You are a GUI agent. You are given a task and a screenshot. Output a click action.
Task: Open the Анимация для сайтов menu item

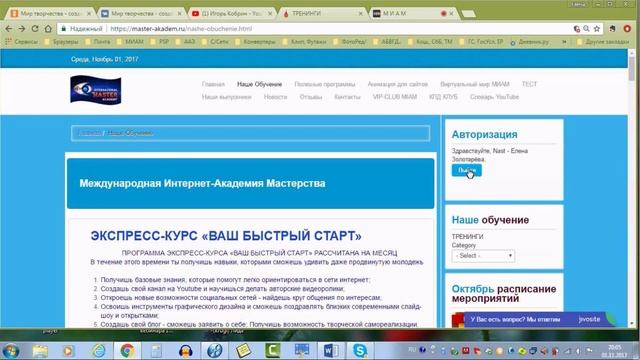[x=398, y=84]
